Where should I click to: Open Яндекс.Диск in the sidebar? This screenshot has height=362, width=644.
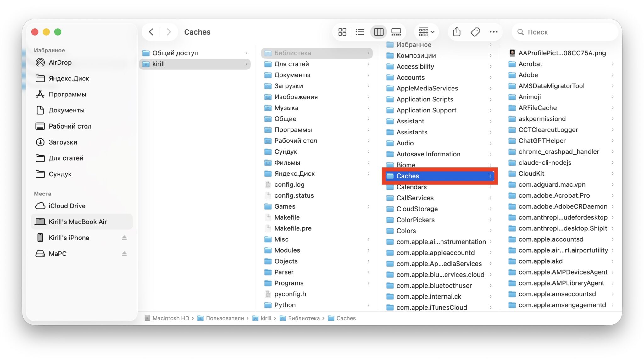82,78
